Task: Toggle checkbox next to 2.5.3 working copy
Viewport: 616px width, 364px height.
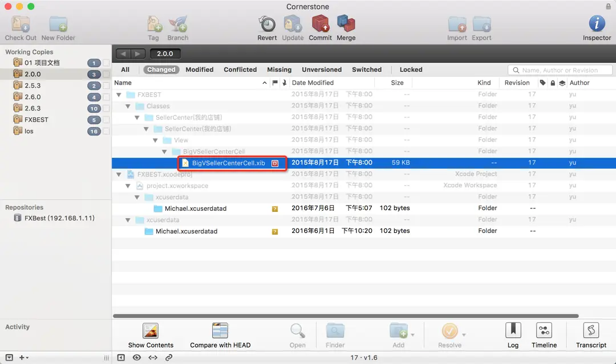Action: (x=106, y=85)
